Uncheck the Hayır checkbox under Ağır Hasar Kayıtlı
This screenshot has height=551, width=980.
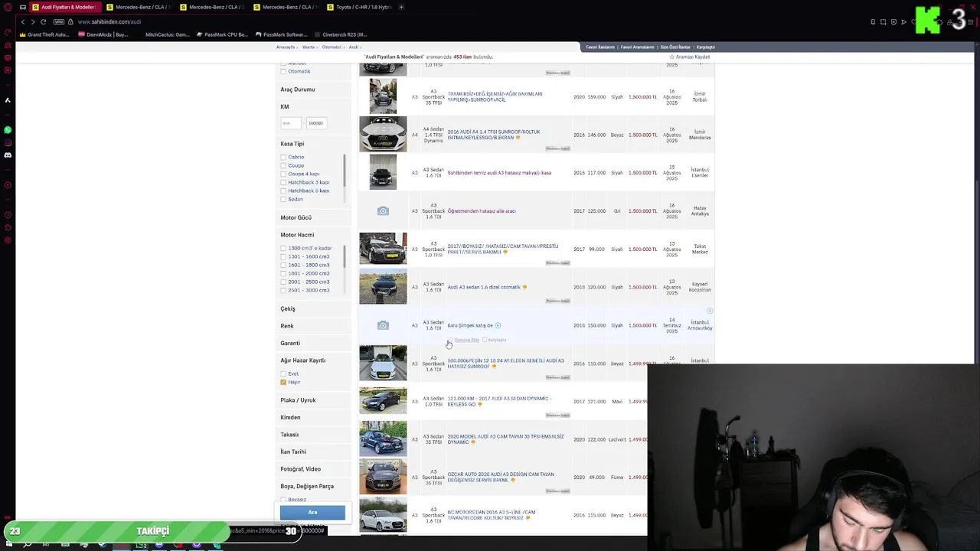tap(283, 383)
